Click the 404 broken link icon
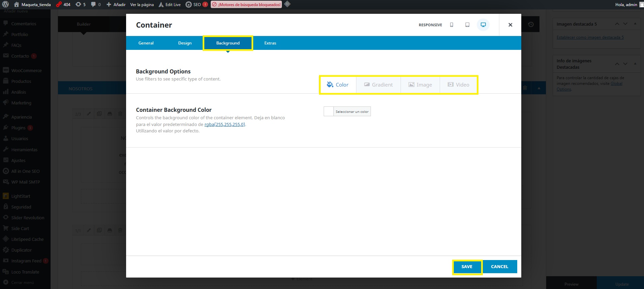 (x=63, y=4)
